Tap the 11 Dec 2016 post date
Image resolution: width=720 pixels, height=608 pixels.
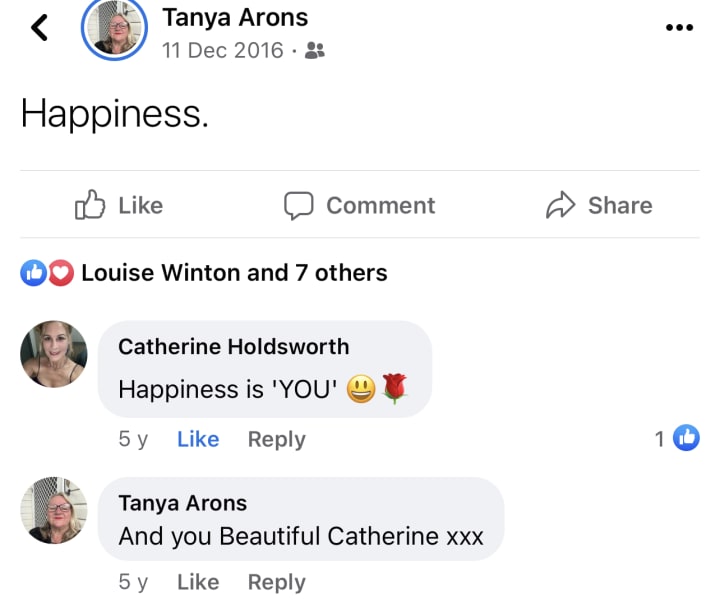click(x=223, y=51)
